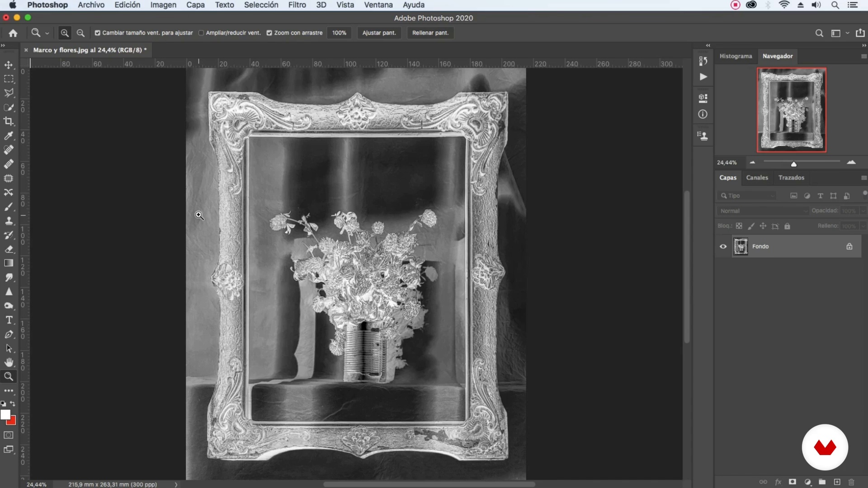Select the Rectangular Marquee tool
Image resolution: width=868 pixels, height=488 pixels.
[x=9, y=79]
